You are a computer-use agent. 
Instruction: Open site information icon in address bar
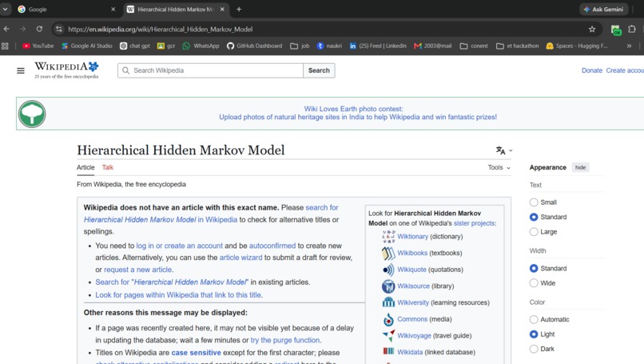tap(59, 30)
